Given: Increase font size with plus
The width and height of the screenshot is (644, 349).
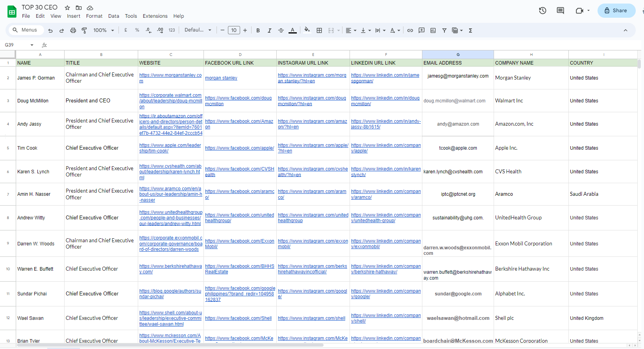Looking at the screenshot, I should [x=245, y=30].
